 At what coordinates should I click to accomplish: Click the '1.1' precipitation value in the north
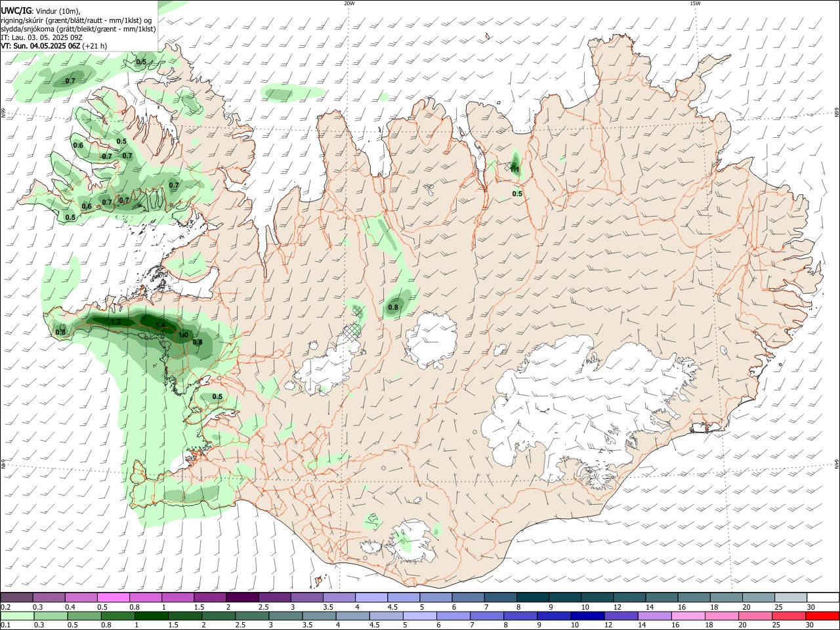pos(514,169)
